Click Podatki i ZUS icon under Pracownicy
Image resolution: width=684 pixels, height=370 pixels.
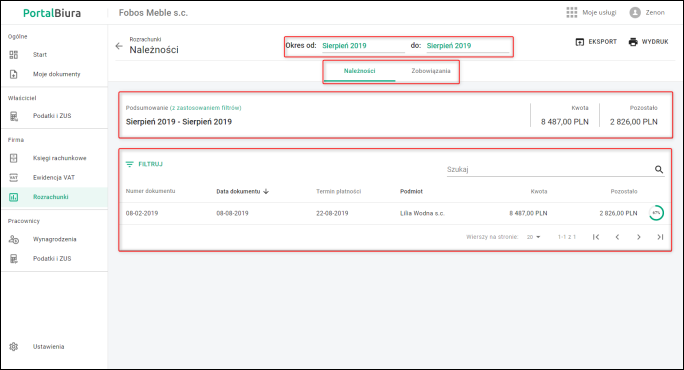pos(14,259)
